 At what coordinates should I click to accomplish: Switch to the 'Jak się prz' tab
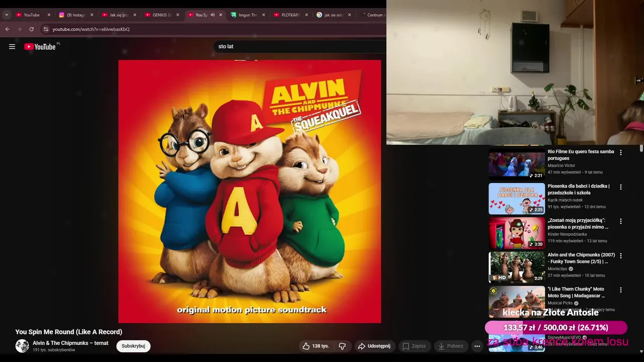click(119, 15)
